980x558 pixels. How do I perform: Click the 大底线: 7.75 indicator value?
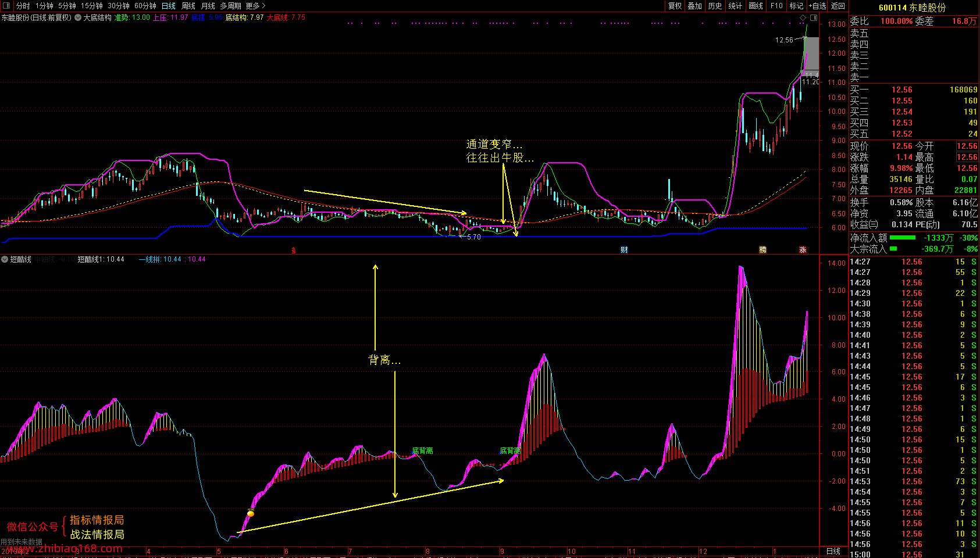286,17
